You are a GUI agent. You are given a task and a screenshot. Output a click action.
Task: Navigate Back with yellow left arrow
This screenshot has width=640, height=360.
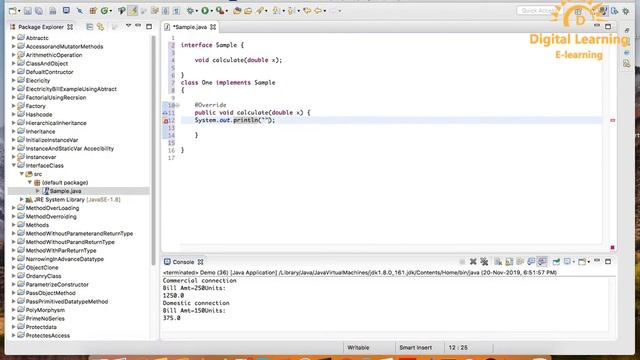[318, 11]
